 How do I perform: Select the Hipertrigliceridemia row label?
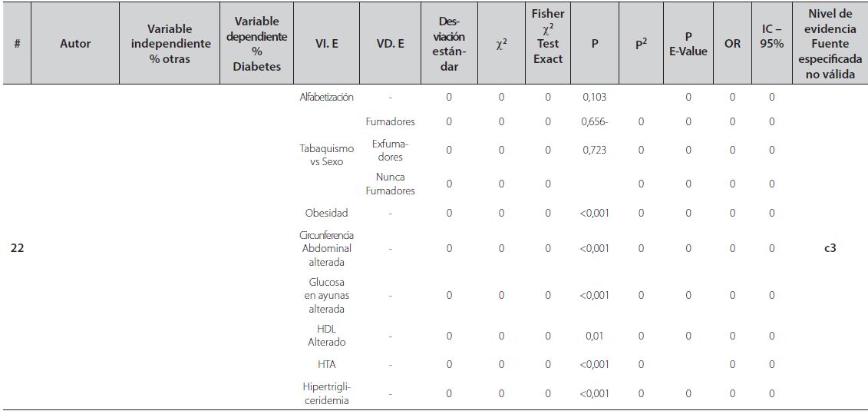pyautogui.click(x=326, y=393)
